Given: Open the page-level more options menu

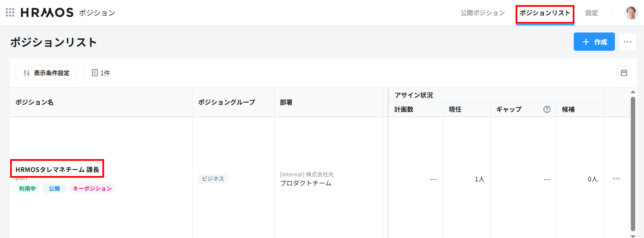Looking at the screenshot, I should 627,42.
